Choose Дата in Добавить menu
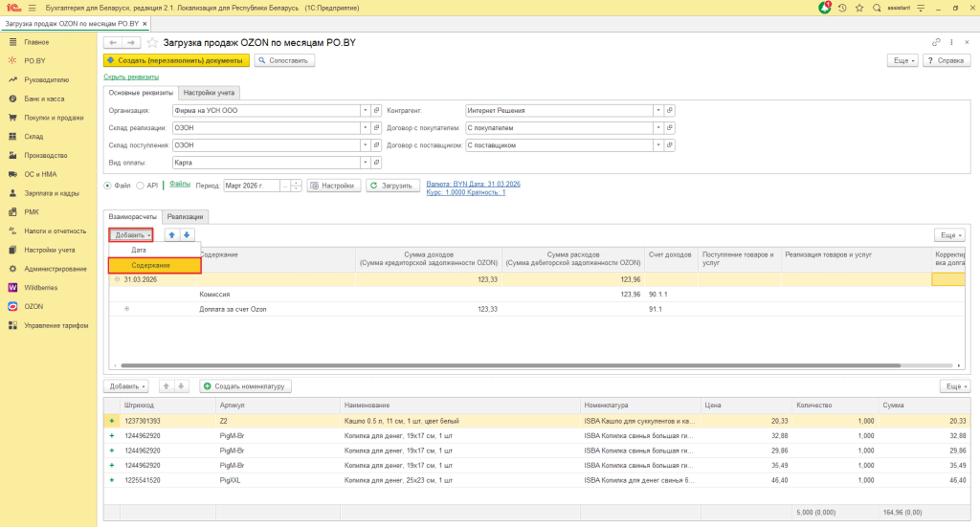 [154, 250]
